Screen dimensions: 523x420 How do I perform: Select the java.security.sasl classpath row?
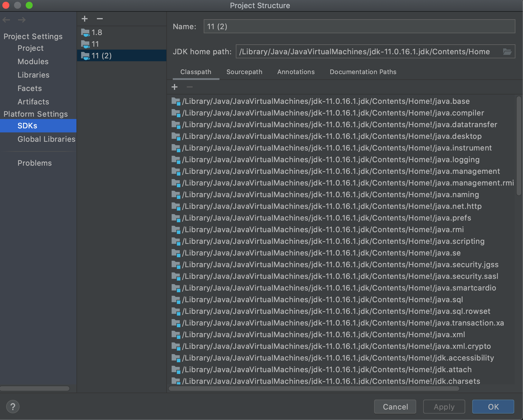coord(342,276)
